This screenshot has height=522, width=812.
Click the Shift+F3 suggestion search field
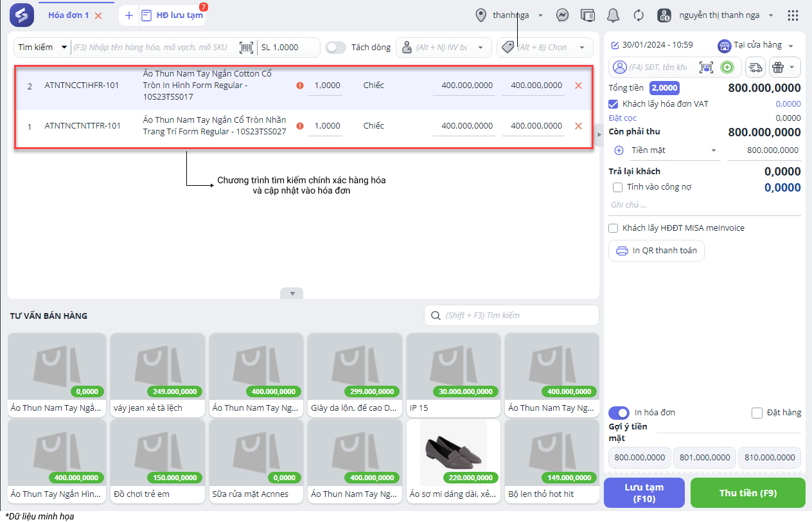point(511,316)
